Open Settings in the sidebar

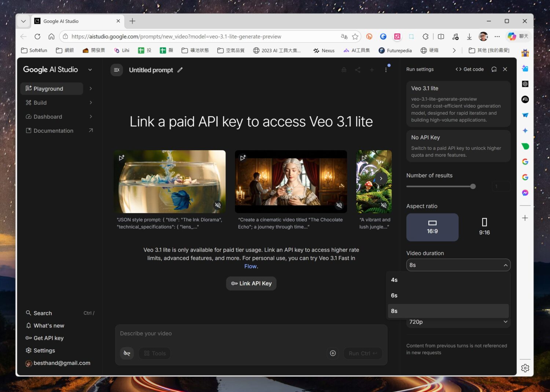pos(40,351)
